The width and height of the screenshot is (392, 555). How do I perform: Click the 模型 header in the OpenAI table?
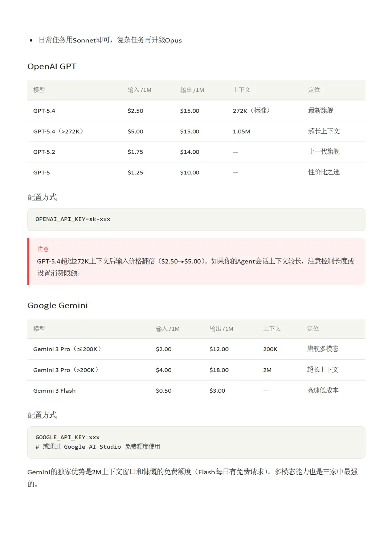point(39,90)
